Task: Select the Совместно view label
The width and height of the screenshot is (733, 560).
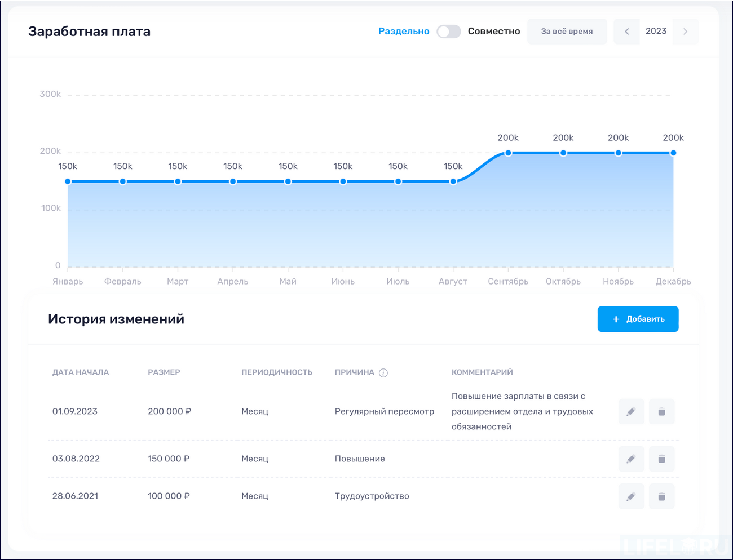Action: click(493, 32)
